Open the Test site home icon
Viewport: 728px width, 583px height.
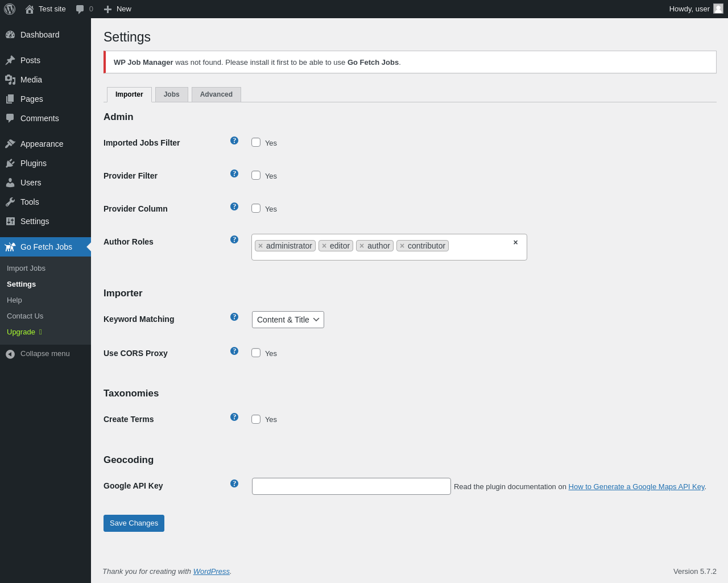point(30,9)
